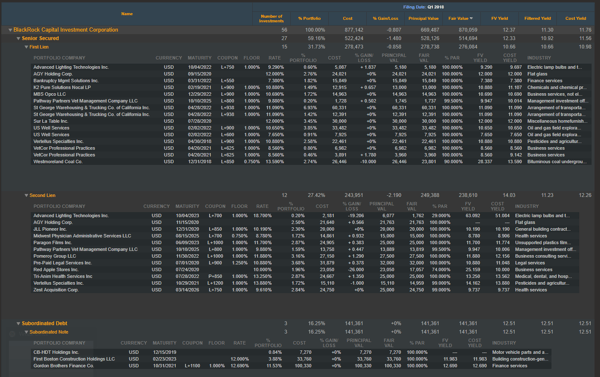600x377 pixels.
Task: Select CB-HDT Holdings Inc. row
Action: click(291, 353)
